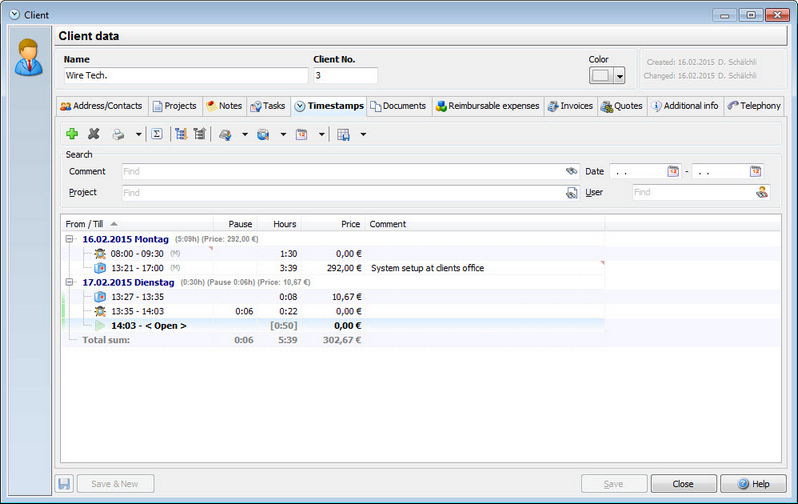This screenshot has height=504, width=798.
Task: Select the Timestamps tab
Action: coord(329,106)
